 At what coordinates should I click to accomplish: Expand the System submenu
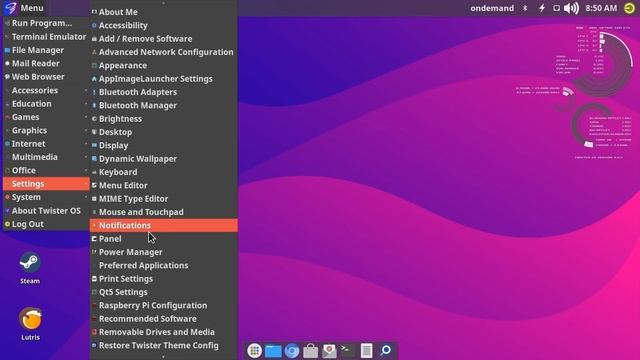[x=46, y=197]
